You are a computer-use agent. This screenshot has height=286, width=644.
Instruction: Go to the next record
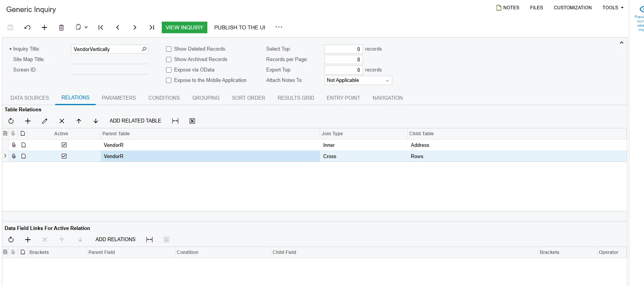(x=135, y=27)
